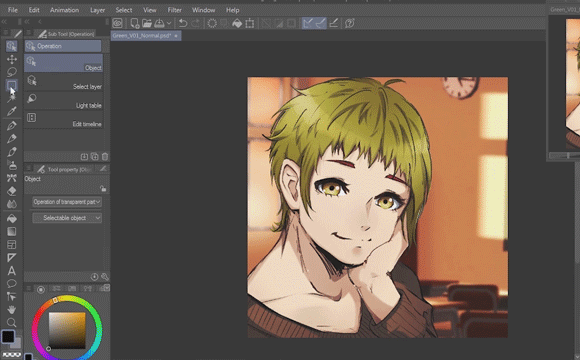Screen dimensions: 580x360
Task: Open Operation of transparent part dropdown
Action: (x=67, y=202)
